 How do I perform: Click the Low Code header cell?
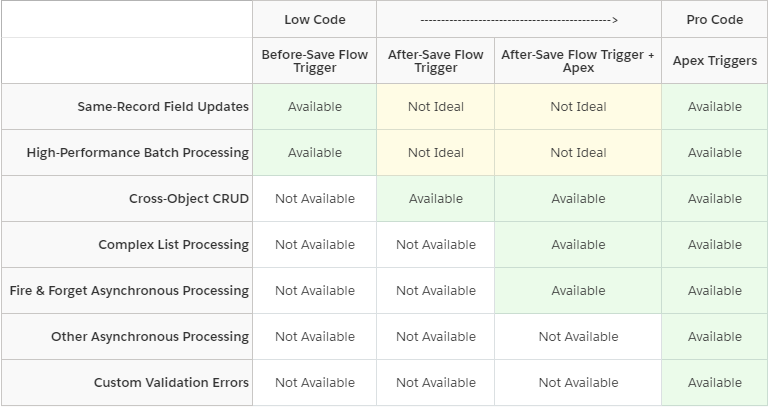[x=314, y=20]
